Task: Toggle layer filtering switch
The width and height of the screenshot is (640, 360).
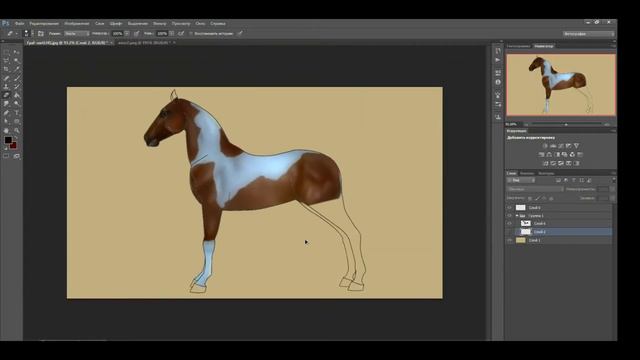Action: click(613, 180)
